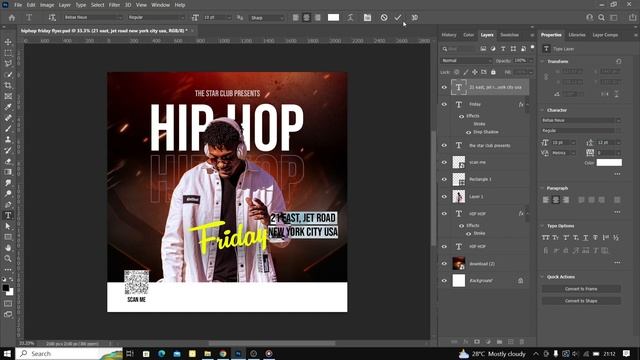The width and height of the screenshot is (640, 360).
Task: Open the Filter menu
Action: coord(114,5)
